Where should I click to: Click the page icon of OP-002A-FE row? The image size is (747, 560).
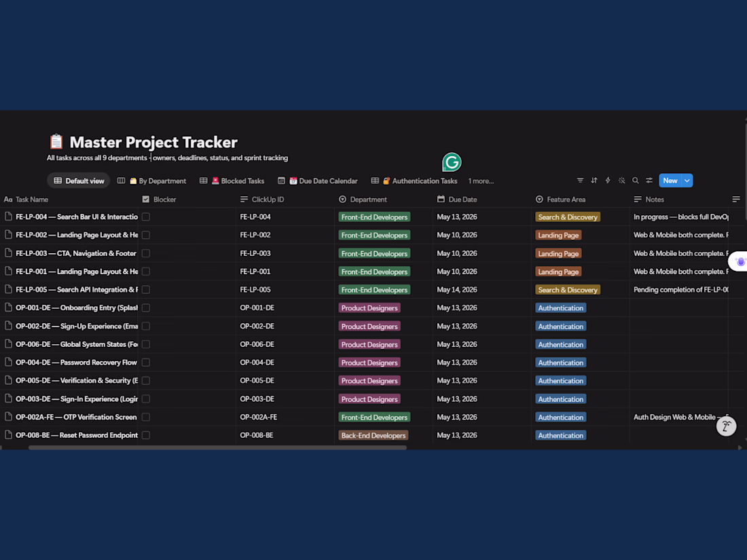tap(8, 417)
